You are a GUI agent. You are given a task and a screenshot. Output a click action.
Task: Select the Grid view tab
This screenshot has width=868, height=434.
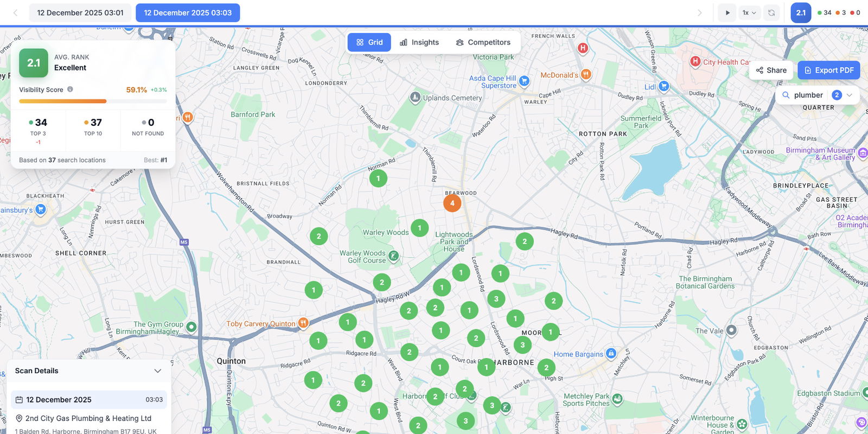pos(369,42)
